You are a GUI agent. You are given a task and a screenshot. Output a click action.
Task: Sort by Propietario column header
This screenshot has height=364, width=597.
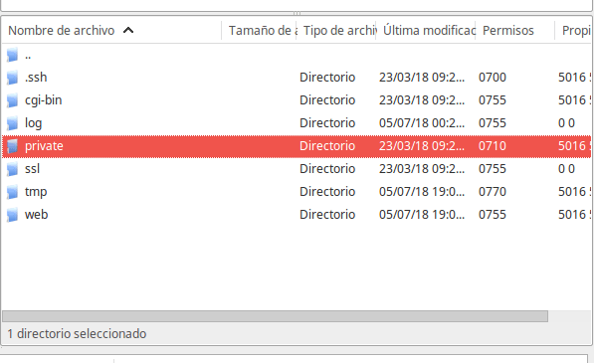pos(573,30)
